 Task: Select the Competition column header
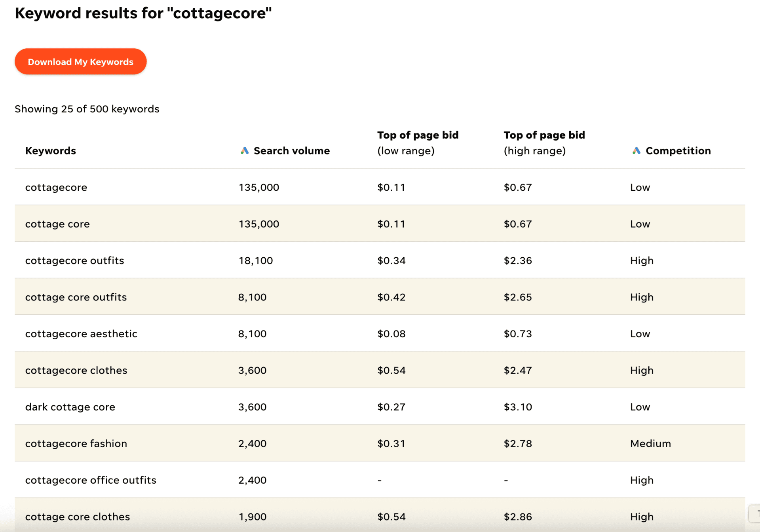tap(678, 151)
